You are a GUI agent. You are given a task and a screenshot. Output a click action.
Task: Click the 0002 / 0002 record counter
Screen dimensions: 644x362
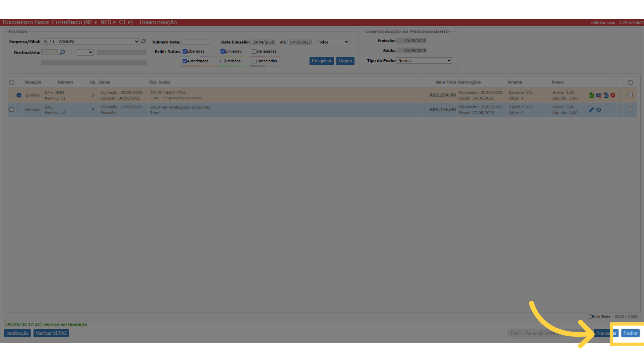(x=626, y=317)
